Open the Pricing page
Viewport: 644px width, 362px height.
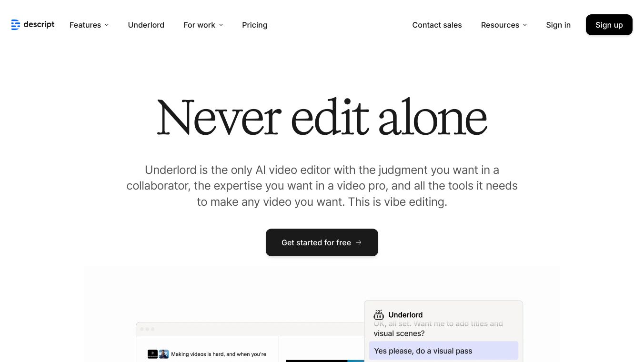pos(255,25)
